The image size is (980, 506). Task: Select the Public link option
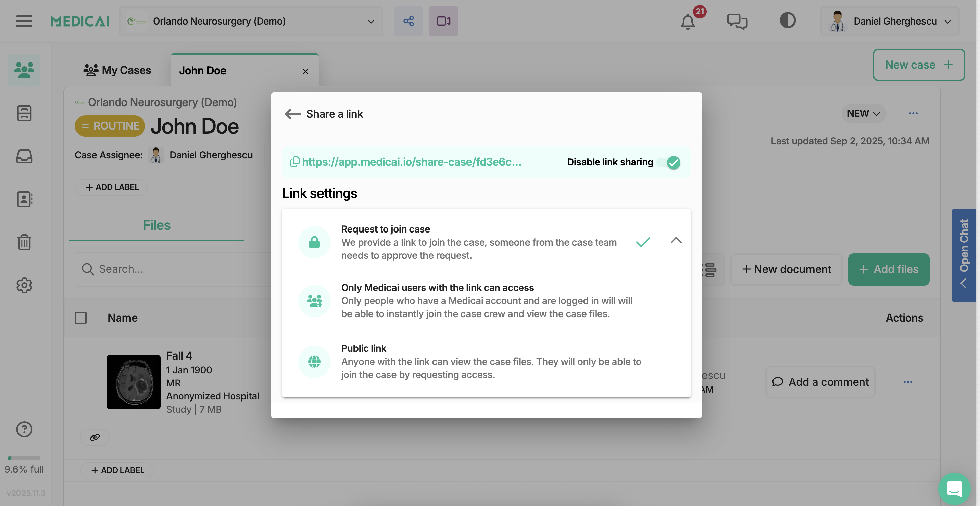click(x=486, y=362)
